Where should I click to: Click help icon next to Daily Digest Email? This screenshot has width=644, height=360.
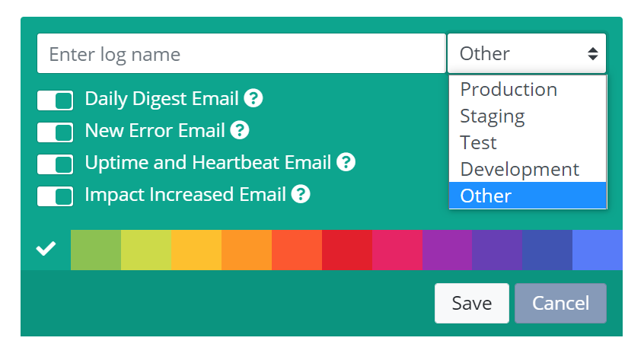tap(253, 98)
